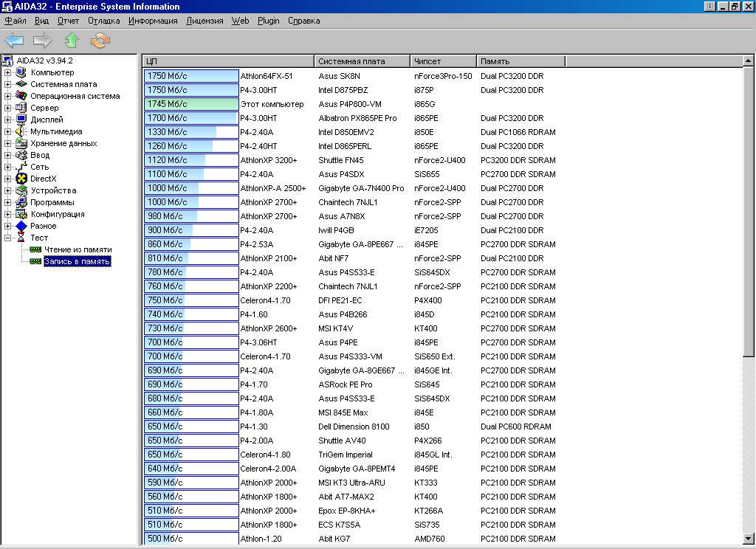Open the Файл menu

(16, 21)
